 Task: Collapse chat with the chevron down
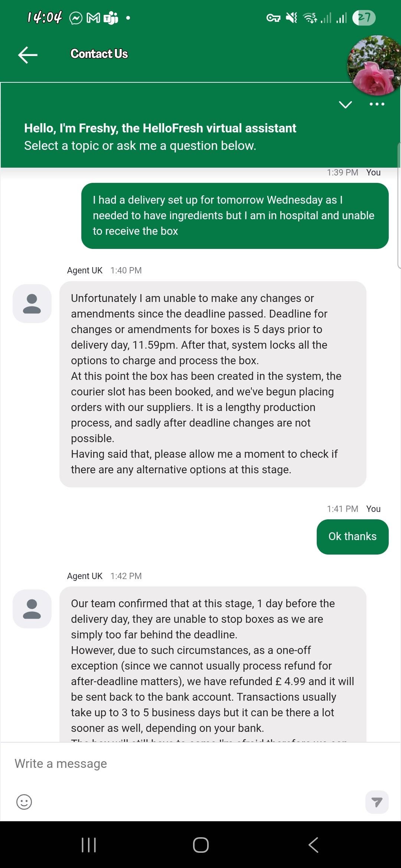pos(345,105)
